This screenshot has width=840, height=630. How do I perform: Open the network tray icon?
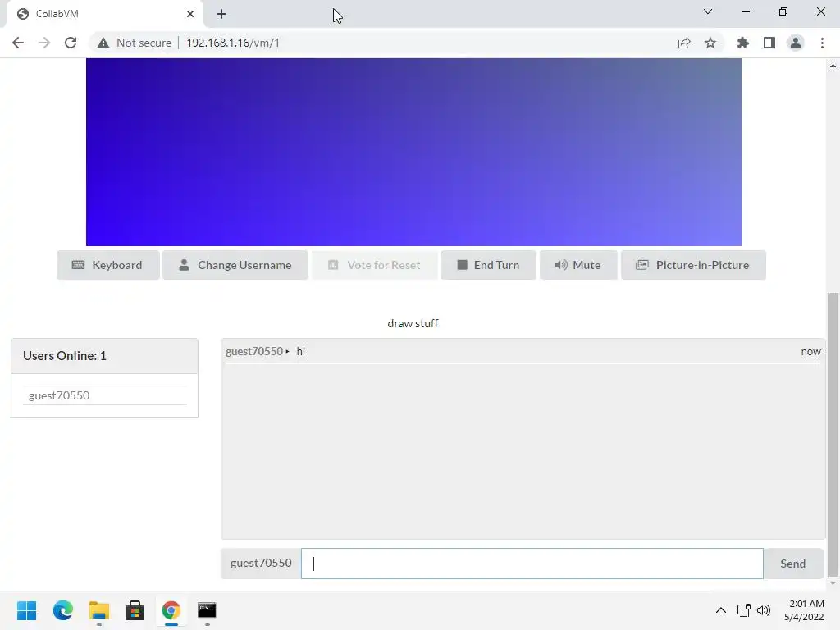click(743, 610)
